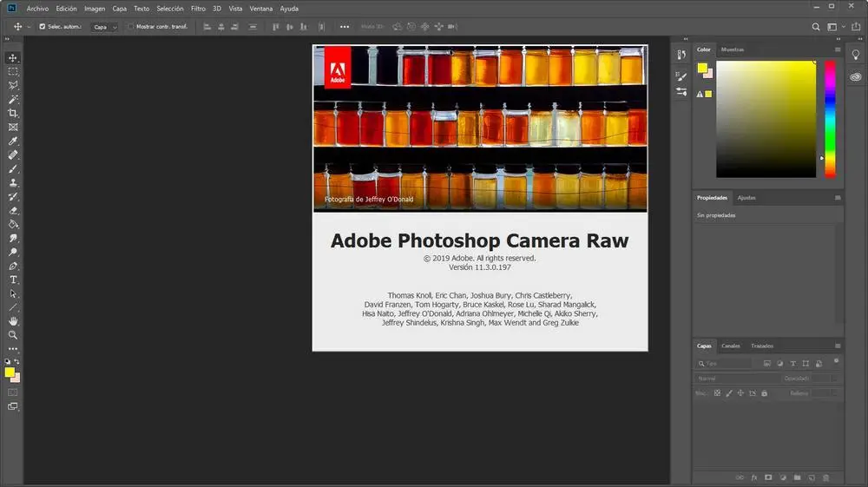Pick the Magic Wand tool
The image size is (868, 487).
(x=13, y=99)
